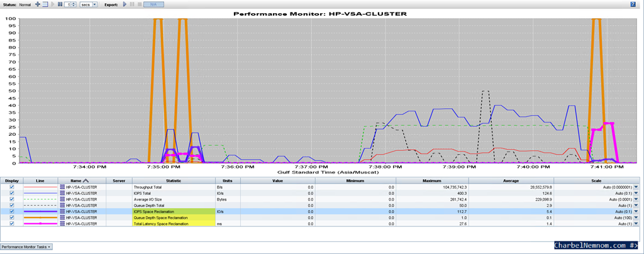Open scale dropdown for IOPS Total row
This screenshot has height=254, width=644.
[636, 193]
